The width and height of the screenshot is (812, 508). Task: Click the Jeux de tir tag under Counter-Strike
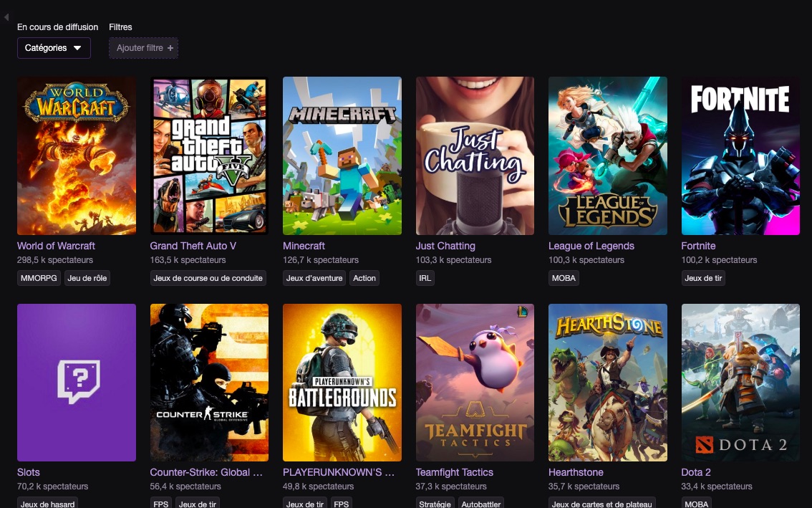point(198,503)
